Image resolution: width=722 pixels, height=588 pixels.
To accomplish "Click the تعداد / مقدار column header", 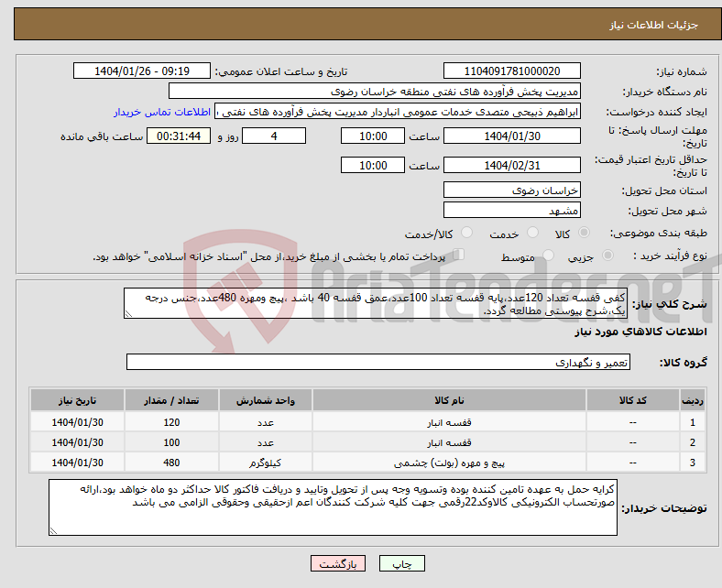I will click(171, 400).
